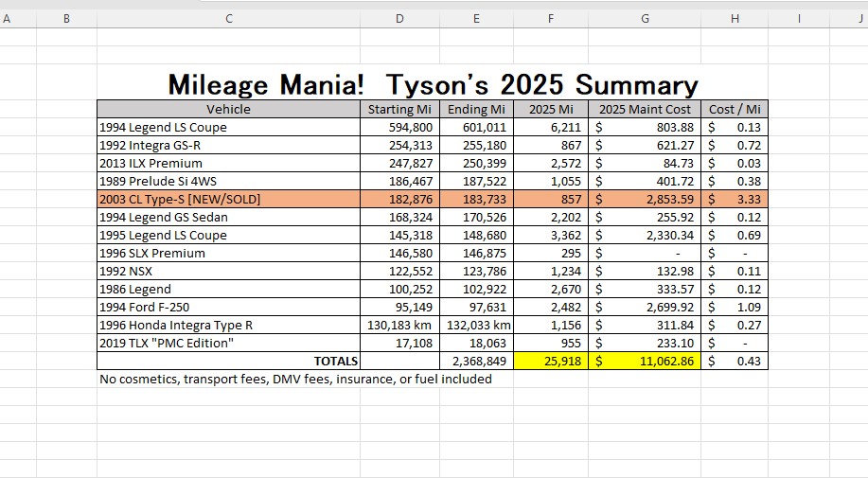Click the yellow total cost cell 11,062.86
Image resolution: width=868 pixels, height=478 pixels.
645,361
